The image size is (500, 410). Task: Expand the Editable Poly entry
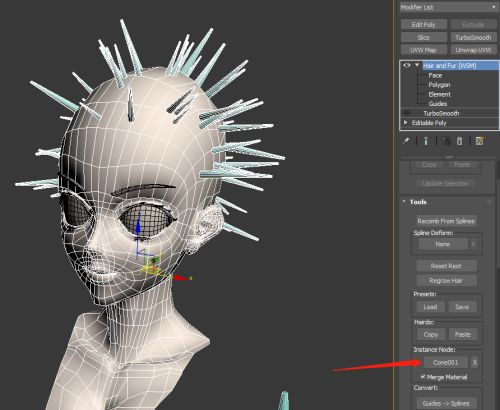pos(405,122)
